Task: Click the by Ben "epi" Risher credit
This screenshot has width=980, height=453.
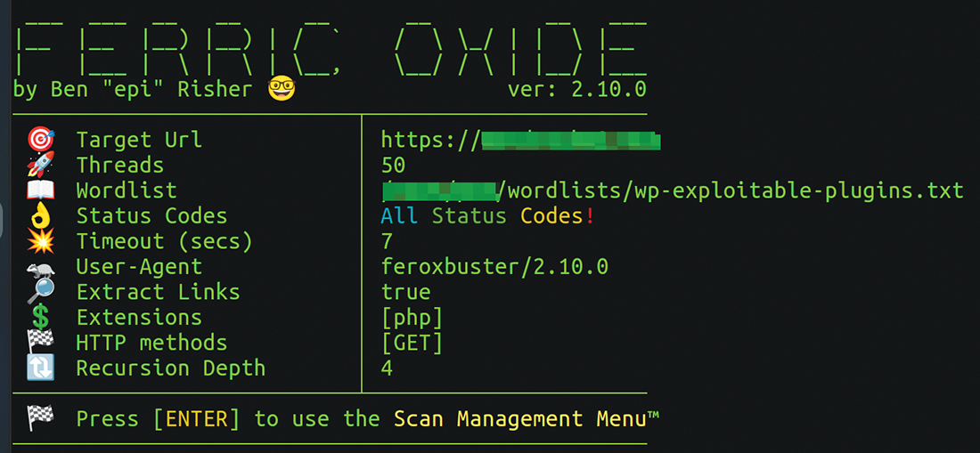Action: tap(133, 90)
